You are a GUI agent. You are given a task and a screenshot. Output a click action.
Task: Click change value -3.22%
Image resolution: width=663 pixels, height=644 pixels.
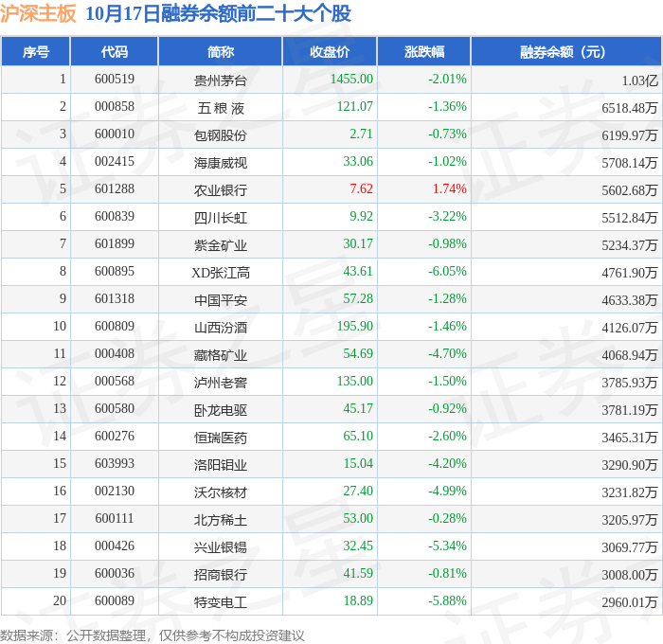click(447, 217)
